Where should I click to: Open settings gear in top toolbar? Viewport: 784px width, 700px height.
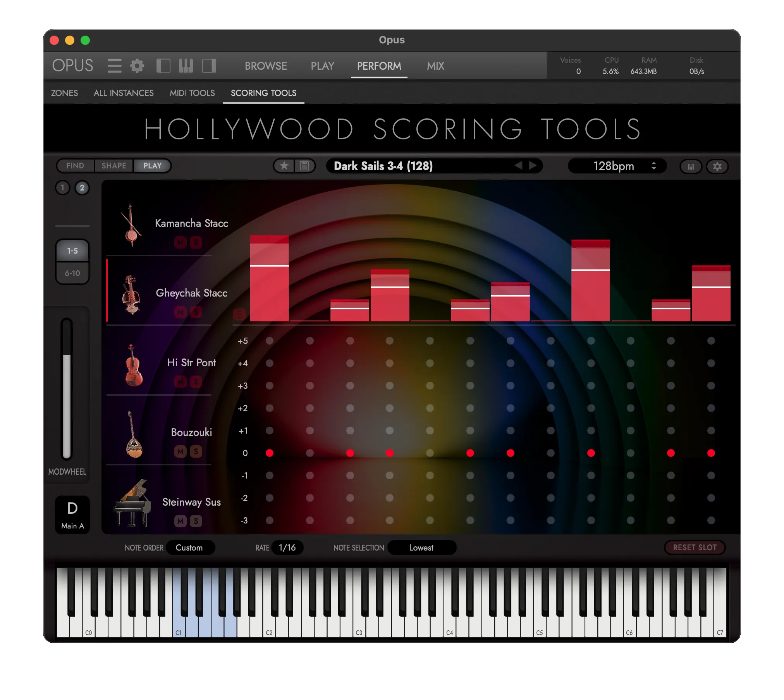tap(137, 66)
